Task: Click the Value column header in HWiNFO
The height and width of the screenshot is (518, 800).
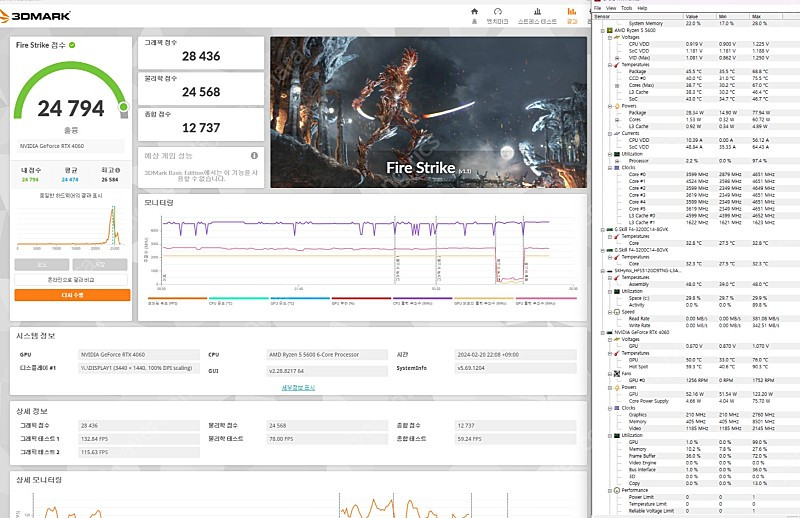Action: pos(699,16)
